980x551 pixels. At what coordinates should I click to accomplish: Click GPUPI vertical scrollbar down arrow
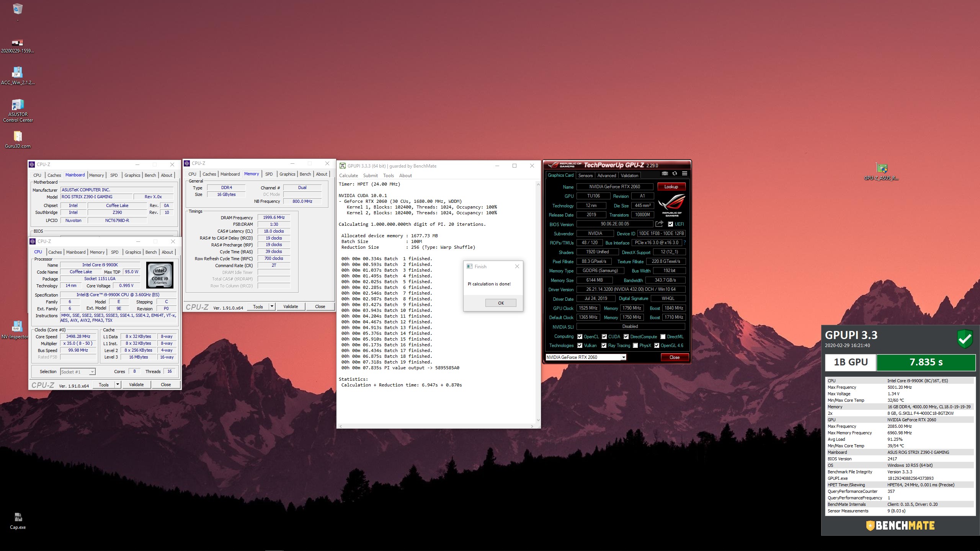538,420
